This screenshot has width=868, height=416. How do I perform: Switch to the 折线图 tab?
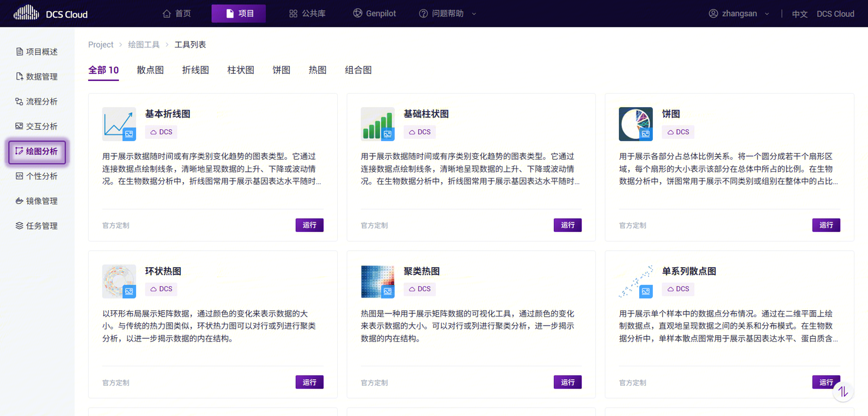pyautogui.click(x=195, y=70)
